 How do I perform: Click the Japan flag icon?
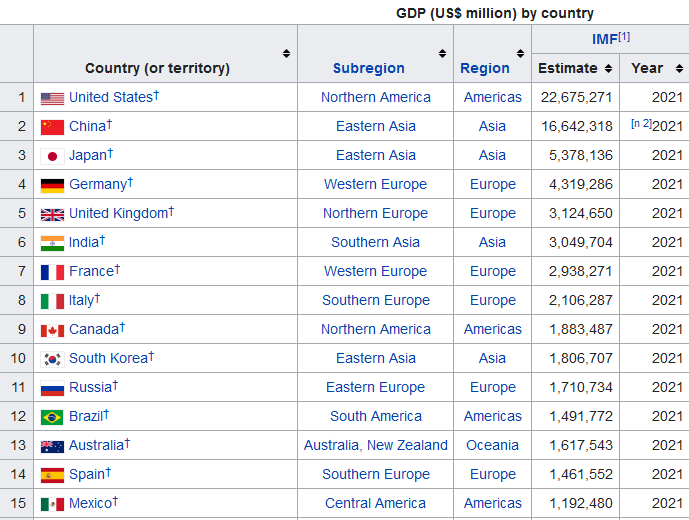click(52, 156)
